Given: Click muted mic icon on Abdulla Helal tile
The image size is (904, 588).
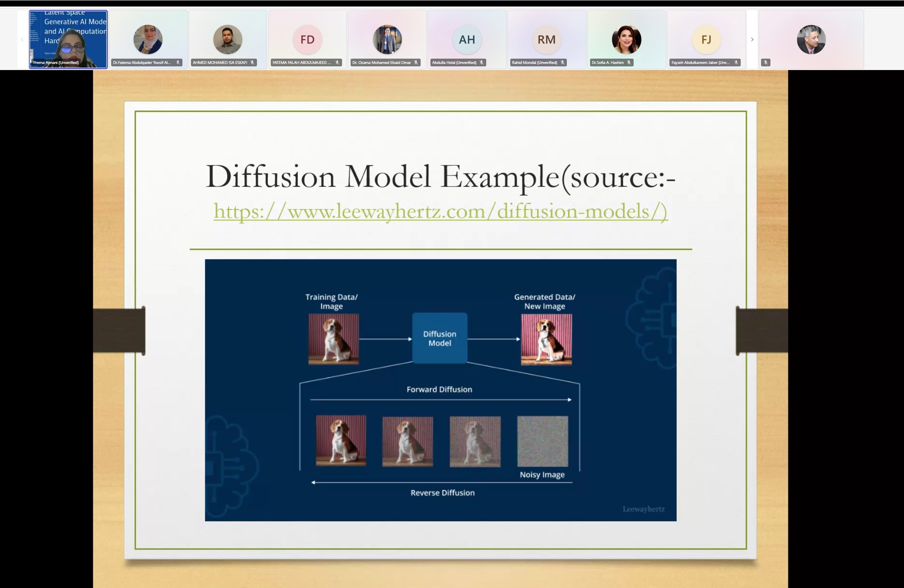Looking at the screenshot, I should 481,62.
